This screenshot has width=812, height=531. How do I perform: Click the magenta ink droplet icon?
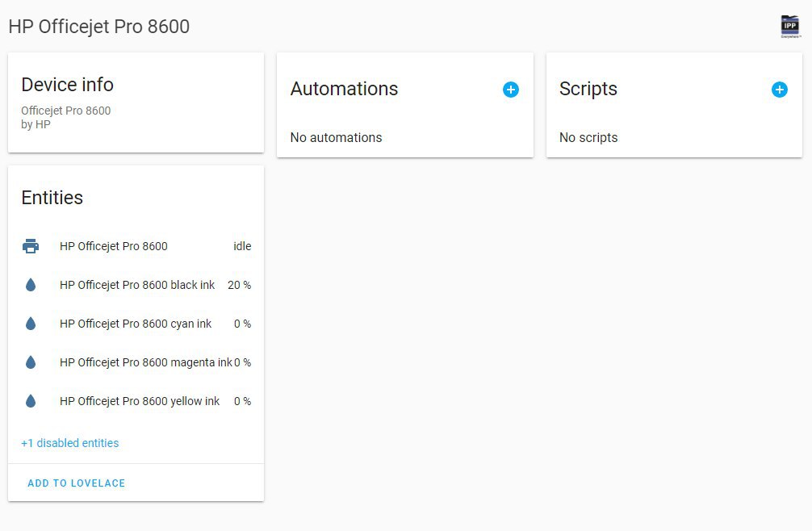pyautogui.click(x=31, y=362)
